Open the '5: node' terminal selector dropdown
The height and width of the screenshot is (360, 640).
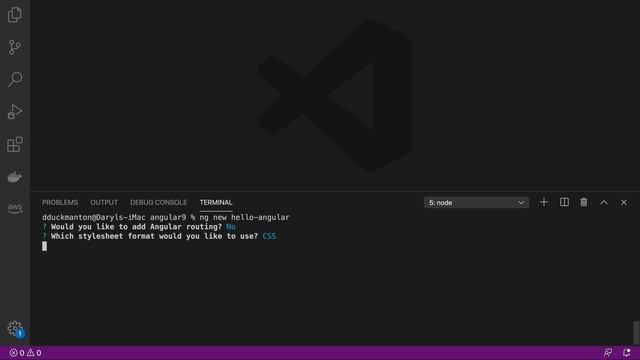476,202
